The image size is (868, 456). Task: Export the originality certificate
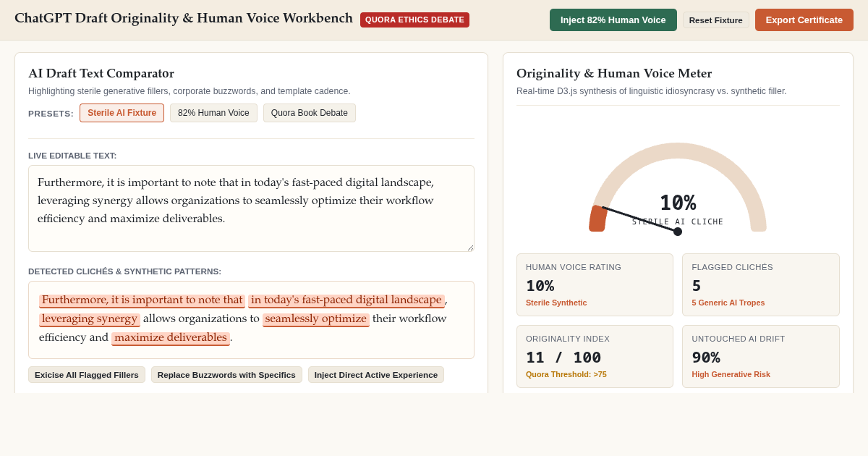click(x=804, y=20)
